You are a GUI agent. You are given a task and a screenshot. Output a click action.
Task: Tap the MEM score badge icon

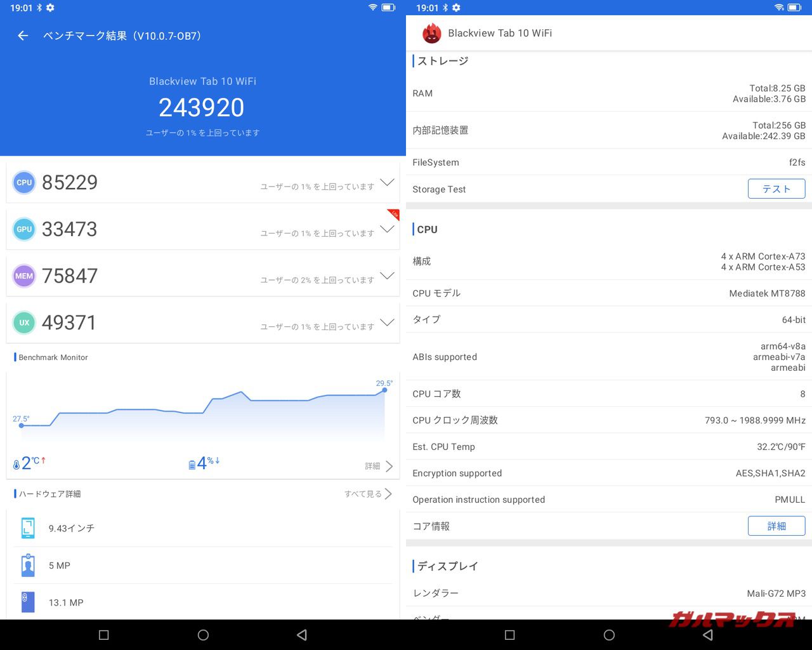[24, 276]
